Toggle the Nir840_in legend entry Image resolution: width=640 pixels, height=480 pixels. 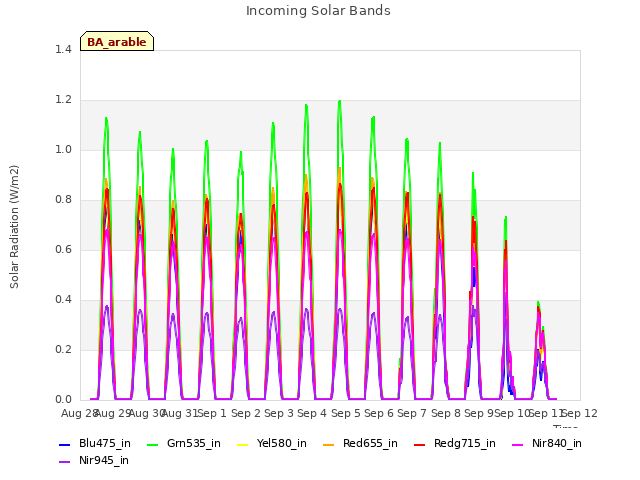click(547, 443)
